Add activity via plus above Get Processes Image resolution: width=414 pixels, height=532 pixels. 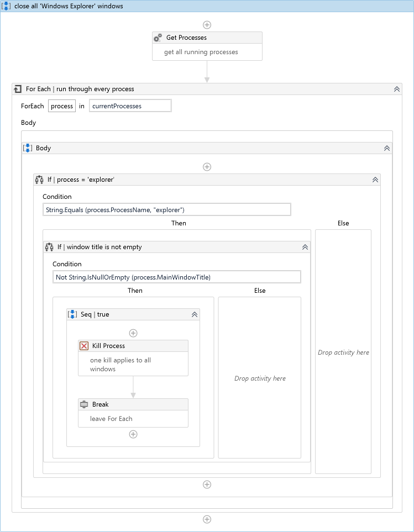tap(207, 25)
